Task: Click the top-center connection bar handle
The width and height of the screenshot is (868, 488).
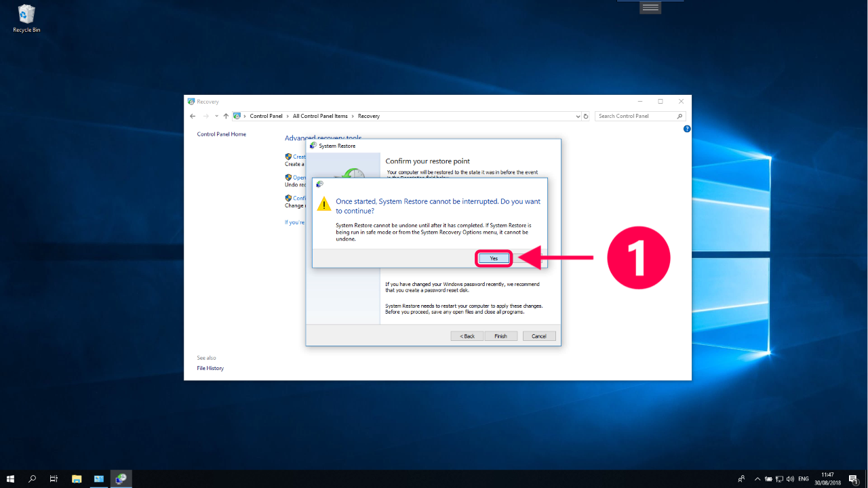Action: pos(650,7)
